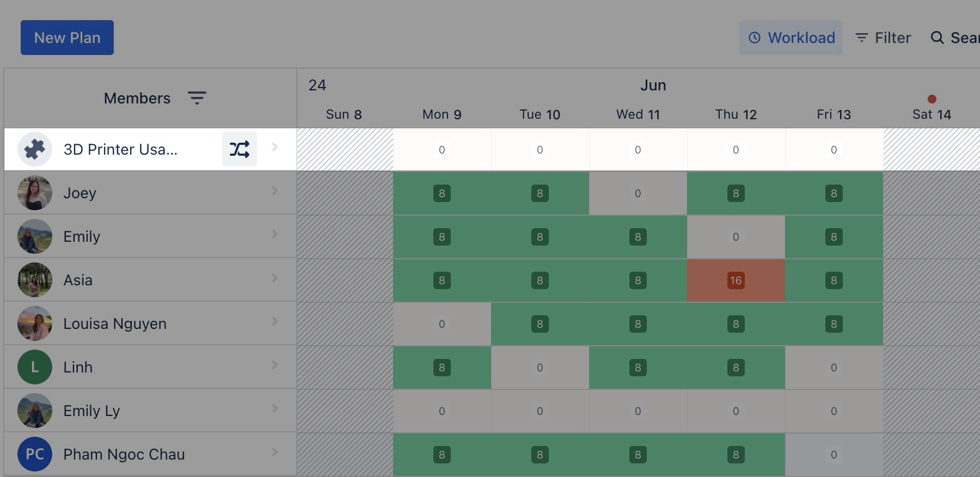This screenshot has height=477, width=980.
Task: Click Asia's red overloaded 16 cell
Action: point(736,280)
